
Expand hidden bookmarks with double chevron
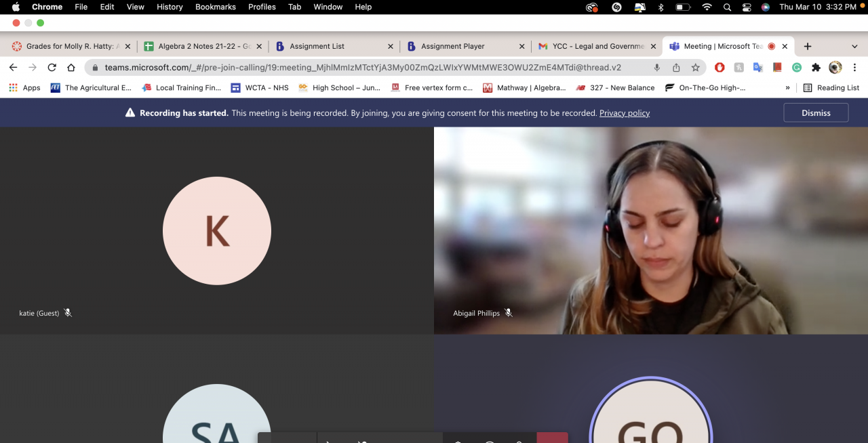[x=787, y=87]
